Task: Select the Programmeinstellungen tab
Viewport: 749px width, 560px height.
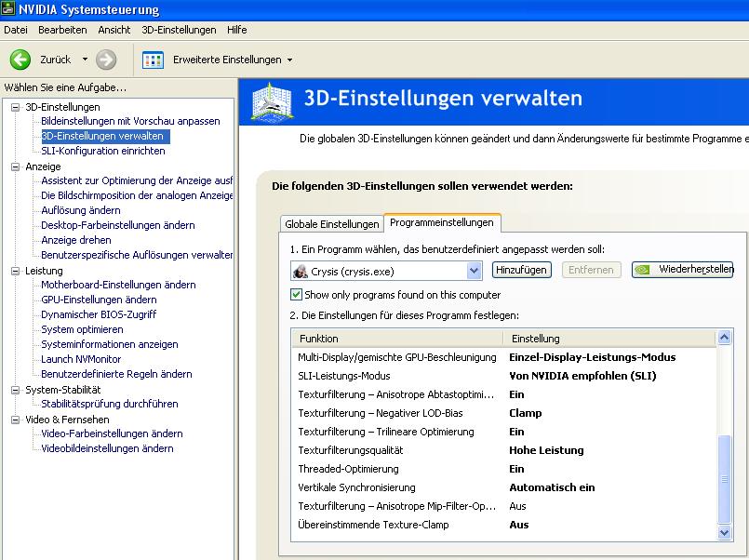Action: 442,222
